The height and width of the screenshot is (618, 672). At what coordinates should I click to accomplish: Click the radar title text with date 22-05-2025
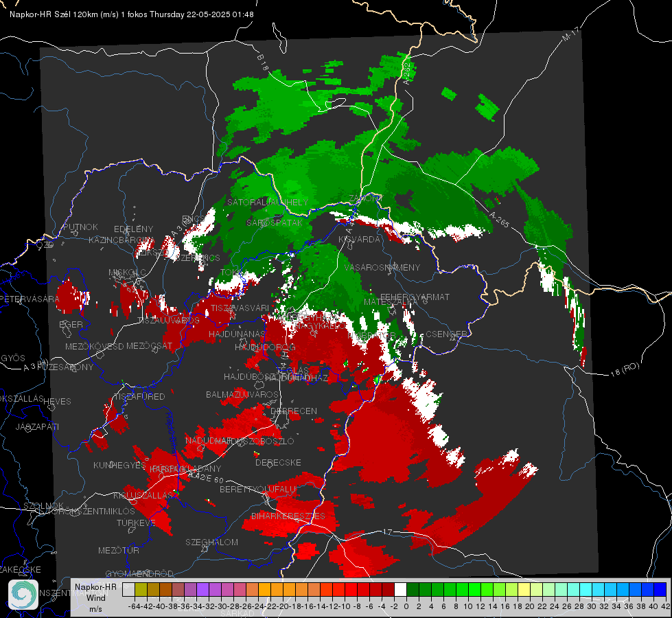pyautogui.click(x=132, y=14)
